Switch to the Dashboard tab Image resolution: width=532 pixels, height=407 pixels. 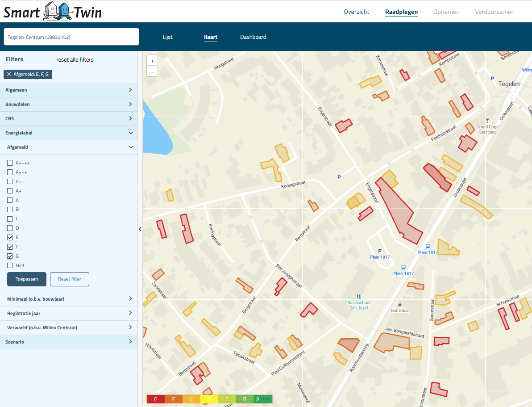click(x=253, y=37)
